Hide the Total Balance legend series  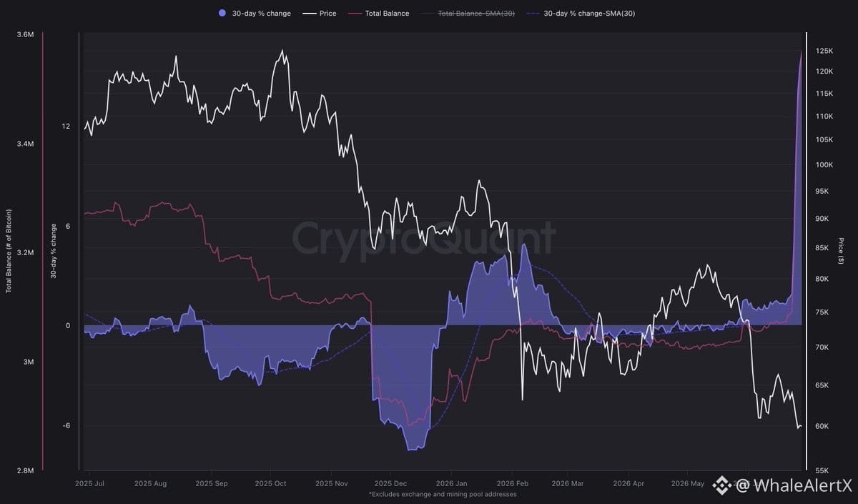(378, 14)
